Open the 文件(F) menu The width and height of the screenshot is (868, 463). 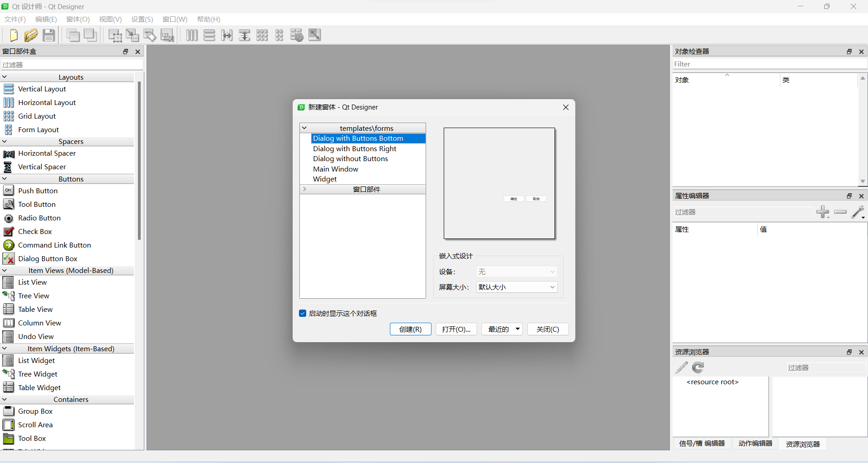(x=15, y=19)
